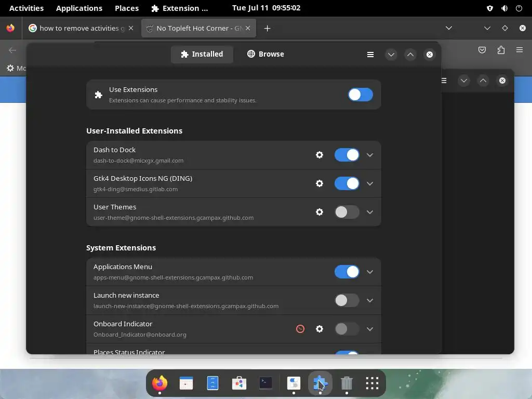This screenshot has height=399, width=532.
Task: Open Extension Manager app menu in top bar
Action: (179, 8)
